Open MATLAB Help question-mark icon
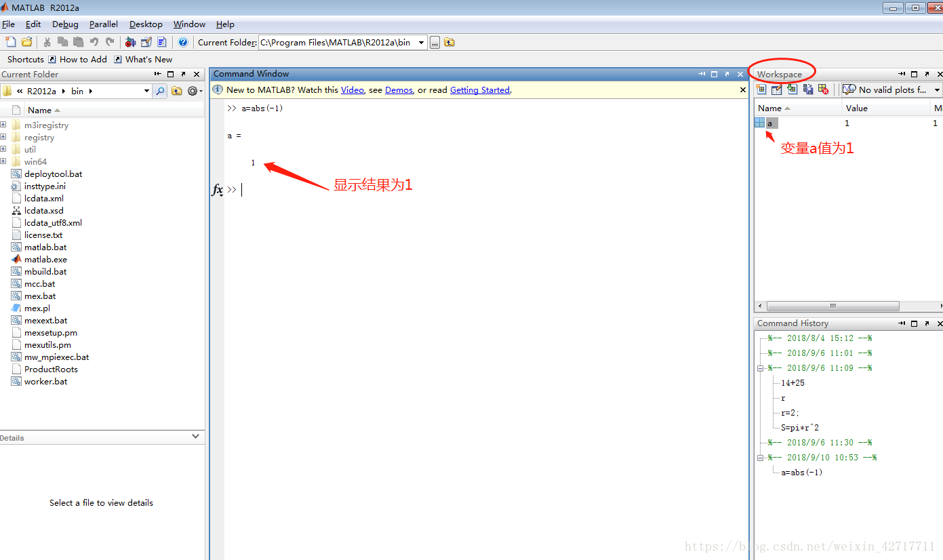 tap(183, 42)
